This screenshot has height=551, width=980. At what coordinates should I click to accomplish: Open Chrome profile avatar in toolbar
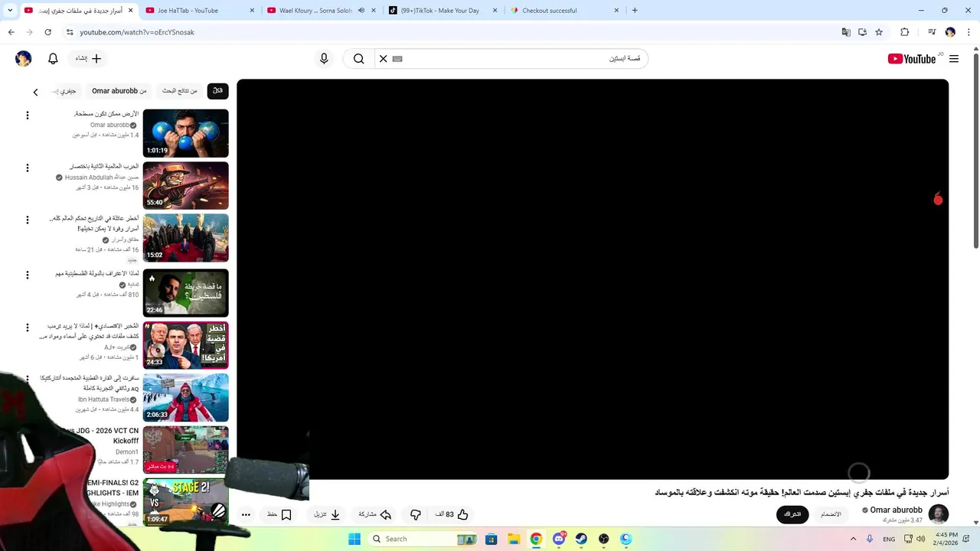click(950, 32)
